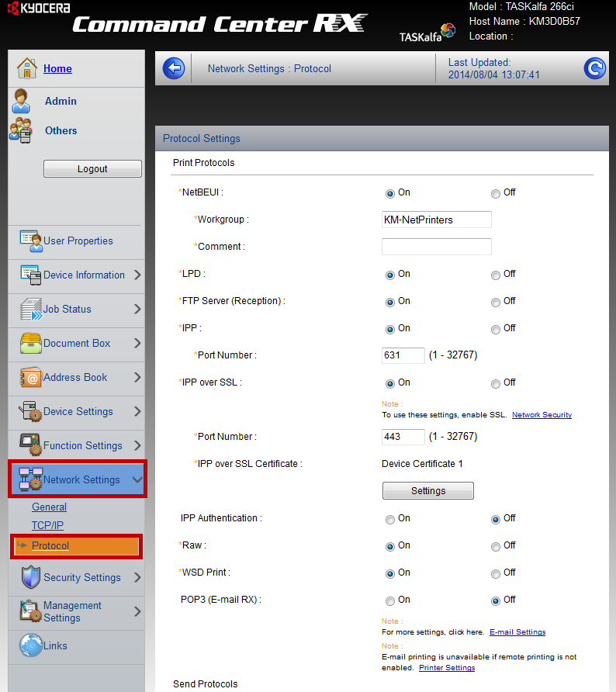This screenshot has height=692, width=616.
Task: Open Management Settings menu label
Action: tap(72, 611)
